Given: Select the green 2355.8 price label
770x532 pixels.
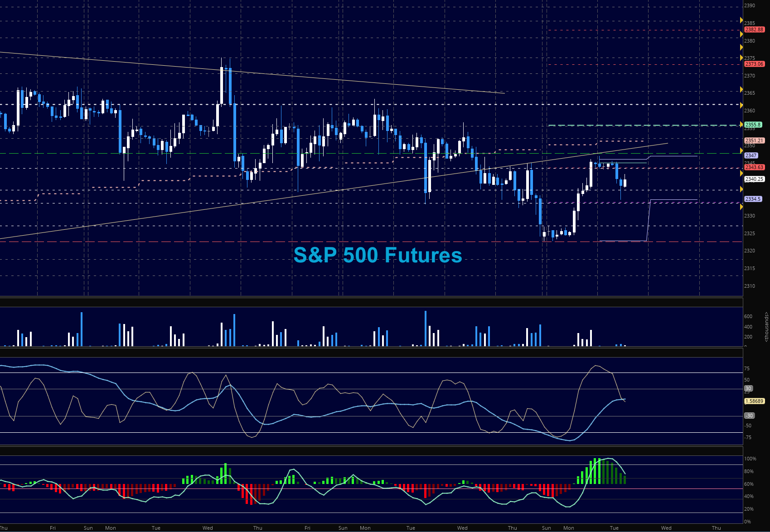Looking at the screenshot, I should coord(753,125).
